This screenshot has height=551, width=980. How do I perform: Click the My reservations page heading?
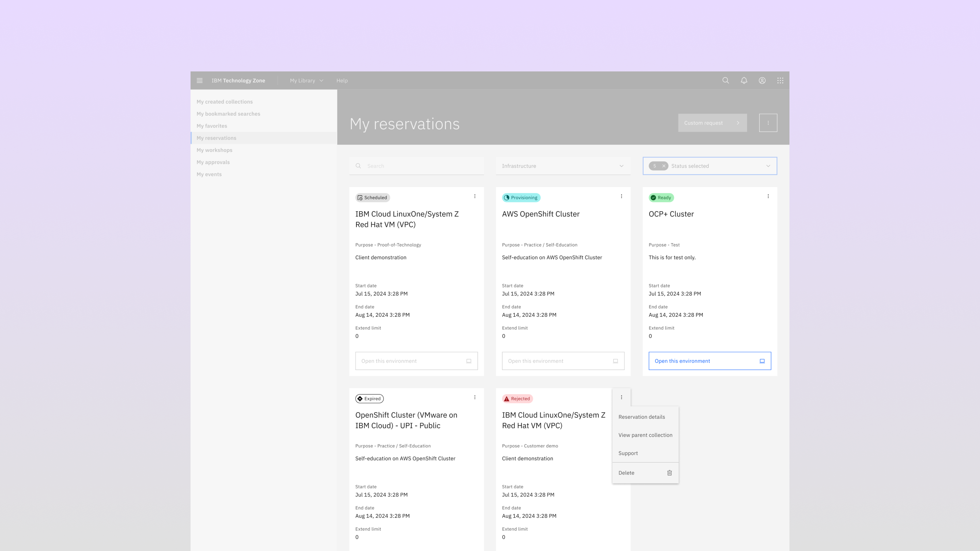tap(404, 124)
